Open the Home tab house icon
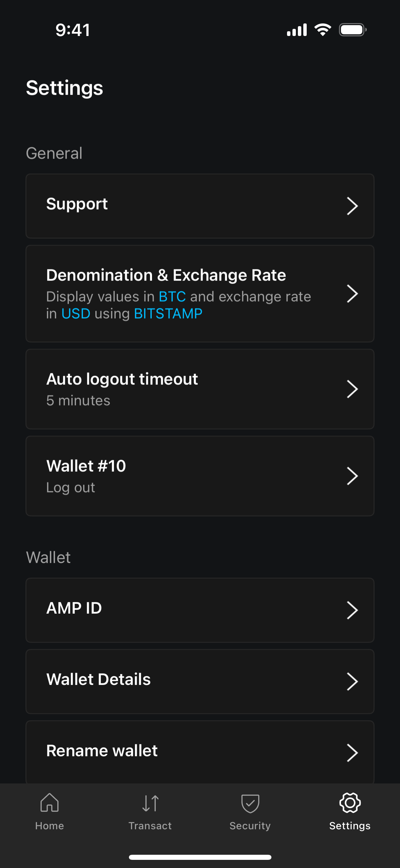 pos(50,802)
